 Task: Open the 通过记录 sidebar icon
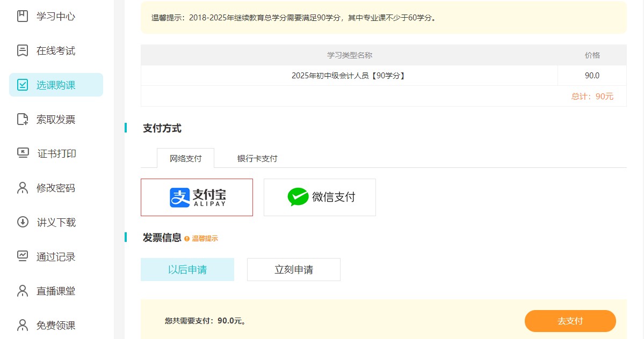click(22, 256)
